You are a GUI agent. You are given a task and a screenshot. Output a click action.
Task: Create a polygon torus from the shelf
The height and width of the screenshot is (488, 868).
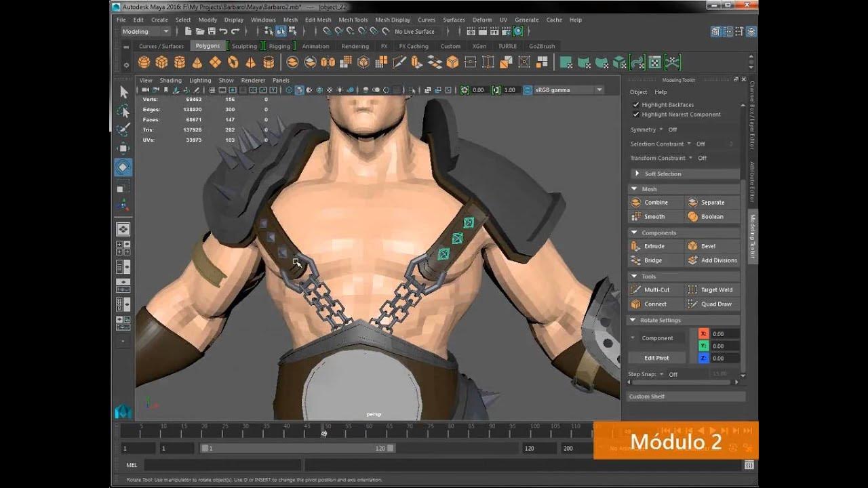point(233,62)
